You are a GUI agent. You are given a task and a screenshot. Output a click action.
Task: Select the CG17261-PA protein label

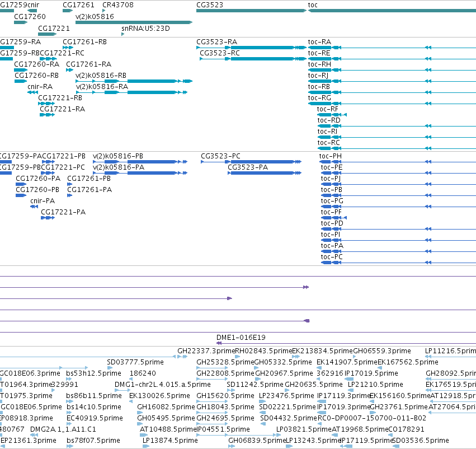(x=89, y=190)
